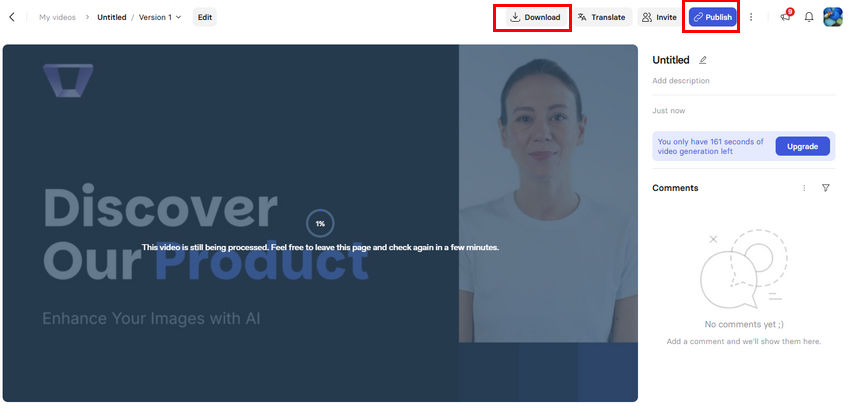Click the Untitled video title heading
Screen dimensions: 850x408
pos(671,60)
